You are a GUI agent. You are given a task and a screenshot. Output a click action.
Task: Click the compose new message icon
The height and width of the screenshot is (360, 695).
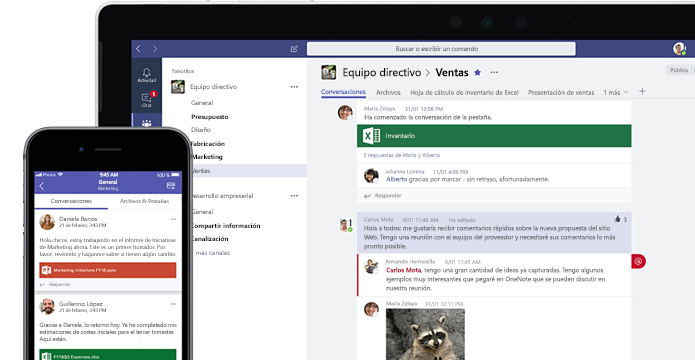(294, 49)
